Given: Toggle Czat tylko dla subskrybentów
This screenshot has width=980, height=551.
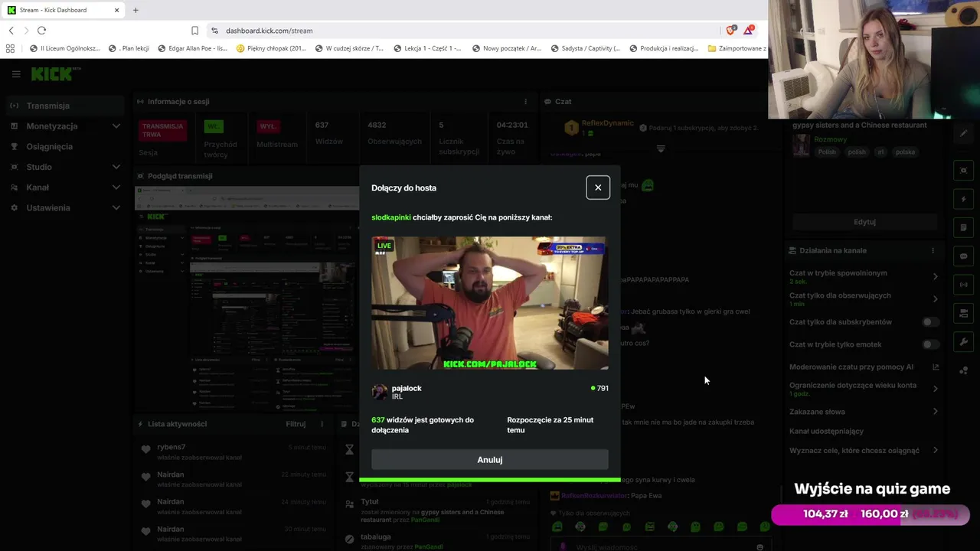Looking at the screenshot, I should coord(930,322).
